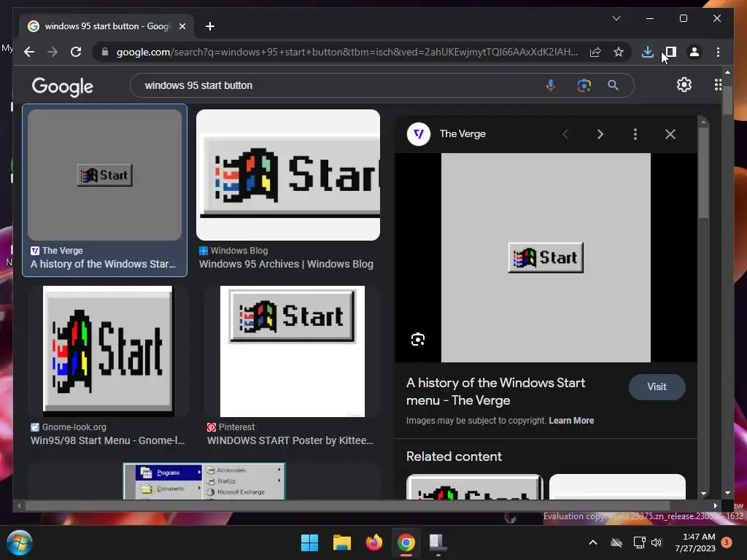Open Windows 11 Start from taskbar
The image size is (747, 560).
309,542
